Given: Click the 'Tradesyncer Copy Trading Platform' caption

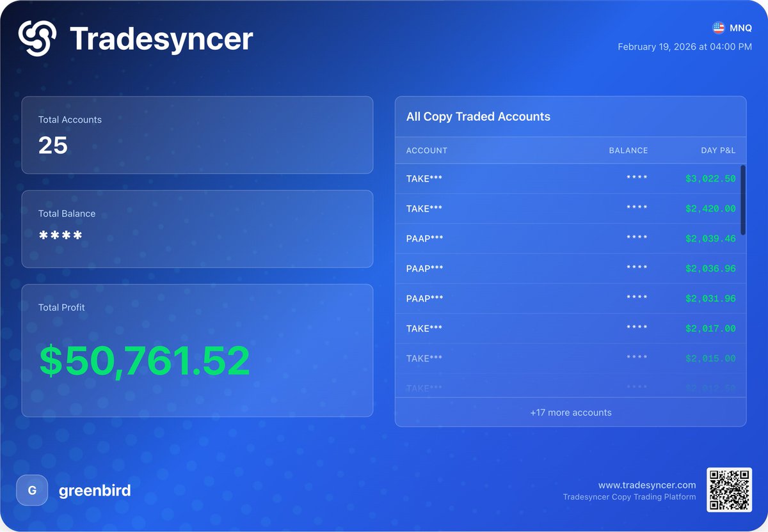Looking at the screenshot, I should click(x=629, y=497).
